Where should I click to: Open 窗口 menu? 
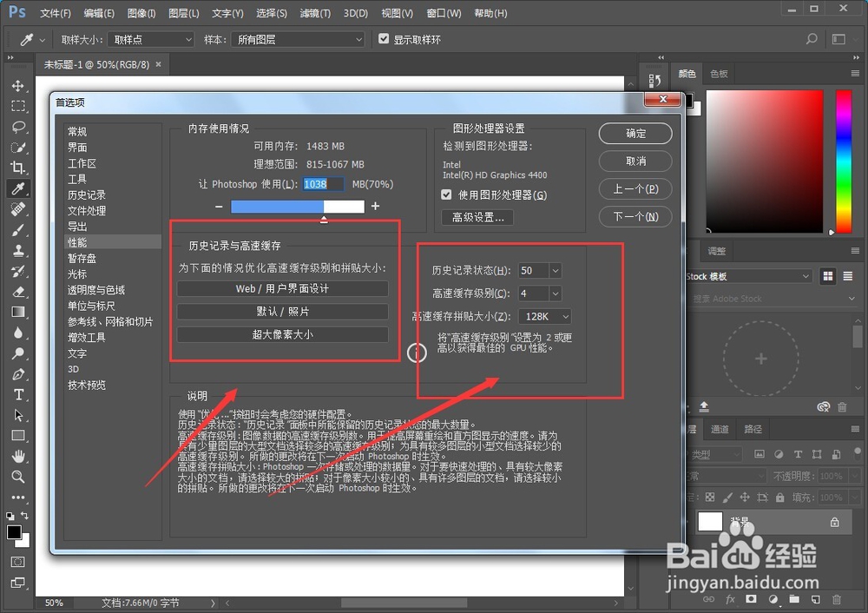[x=444, y=13]
